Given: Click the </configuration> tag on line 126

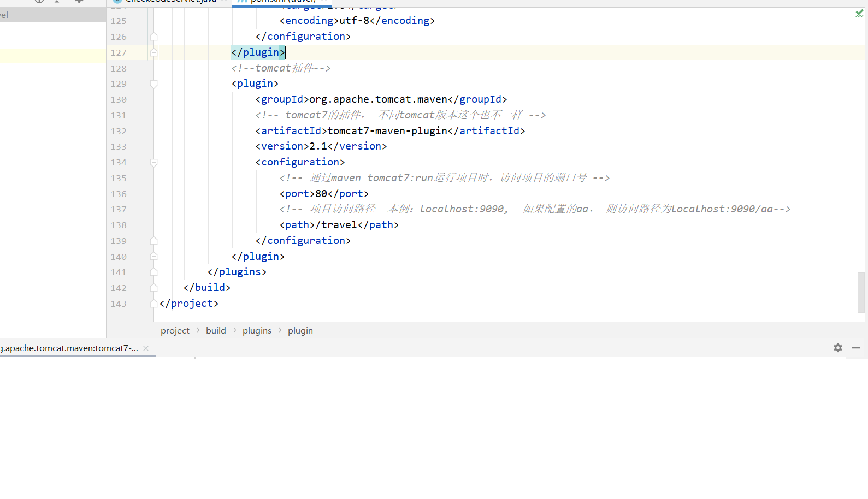Looking at the screenshot, I should click(x=303, y=37).
